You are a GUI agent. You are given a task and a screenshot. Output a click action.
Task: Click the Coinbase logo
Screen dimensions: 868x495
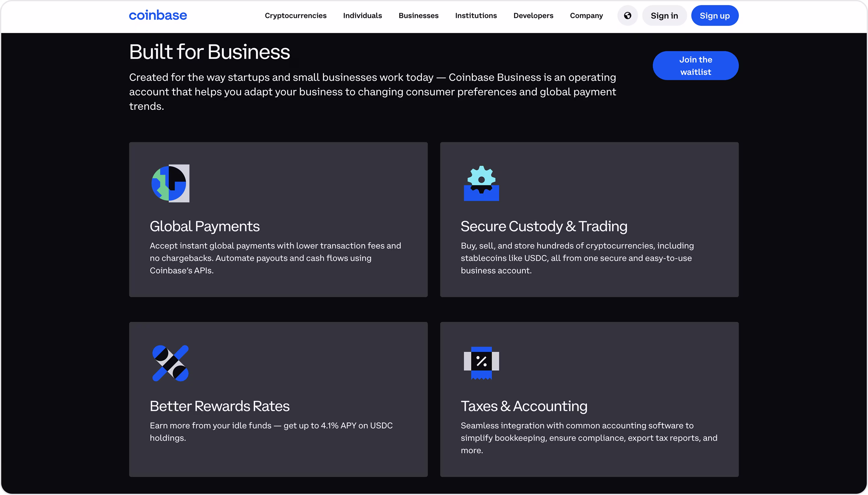click(x=158, y=16)
